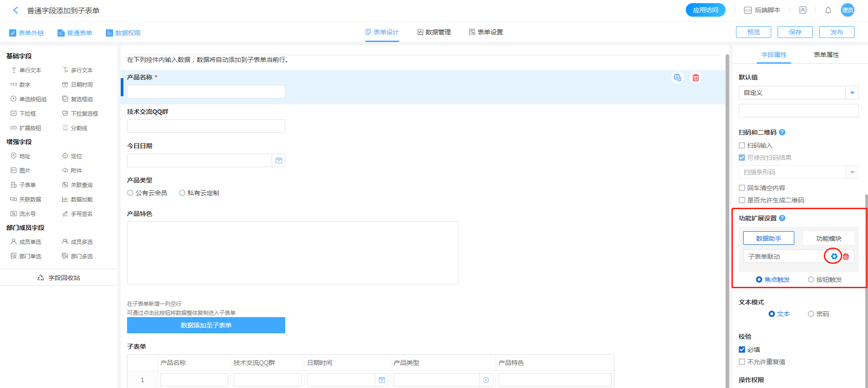Viewport: 868px width, 388px height.
Task: Click the 技术交流QQ群 input field
Action: coord(206,126)
